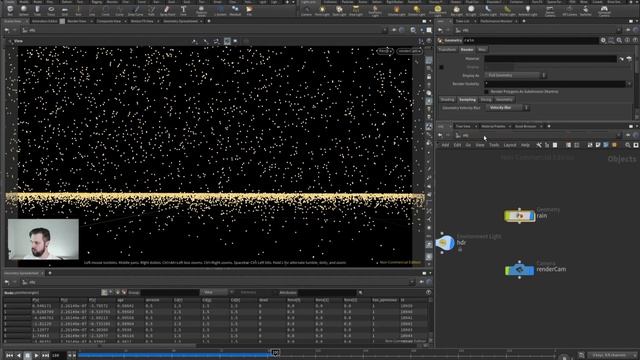This screenshot has height=360, width=640.
Task: Click the Material path input field
Action: point(551,59)
